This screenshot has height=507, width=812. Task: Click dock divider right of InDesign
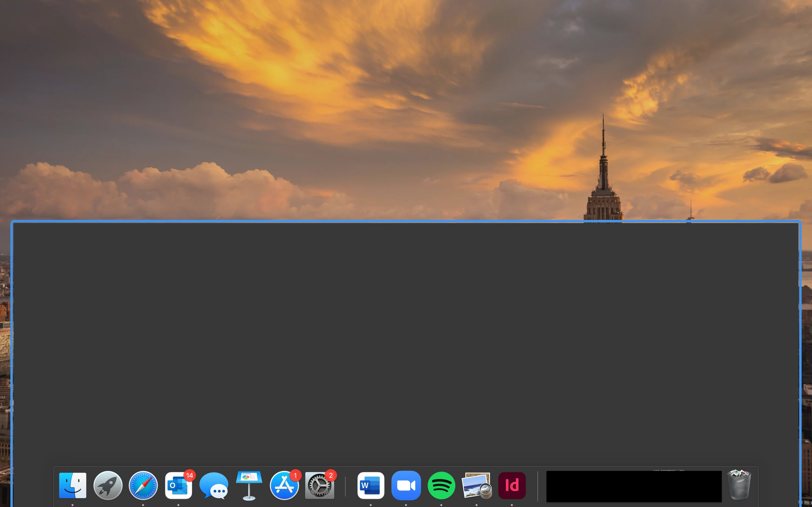[x=537, y=486]
